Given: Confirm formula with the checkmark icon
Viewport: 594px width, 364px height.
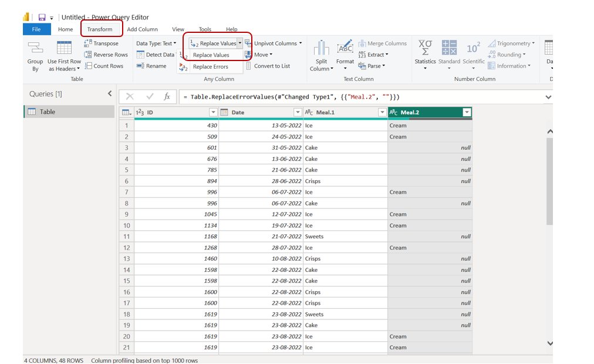Looking at the screenshot, I should 150,97.
